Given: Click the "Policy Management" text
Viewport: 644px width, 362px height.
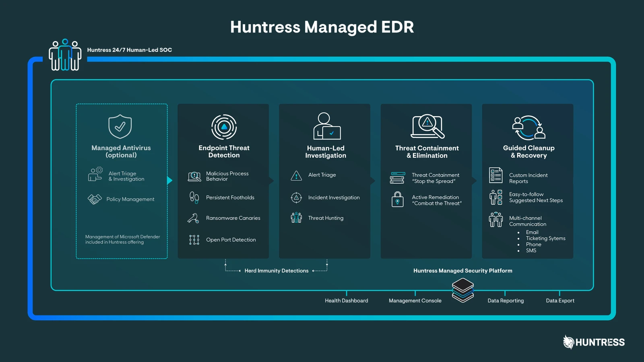Looking at the screenshot, I should pyautogui.click(x=130, y=199).
